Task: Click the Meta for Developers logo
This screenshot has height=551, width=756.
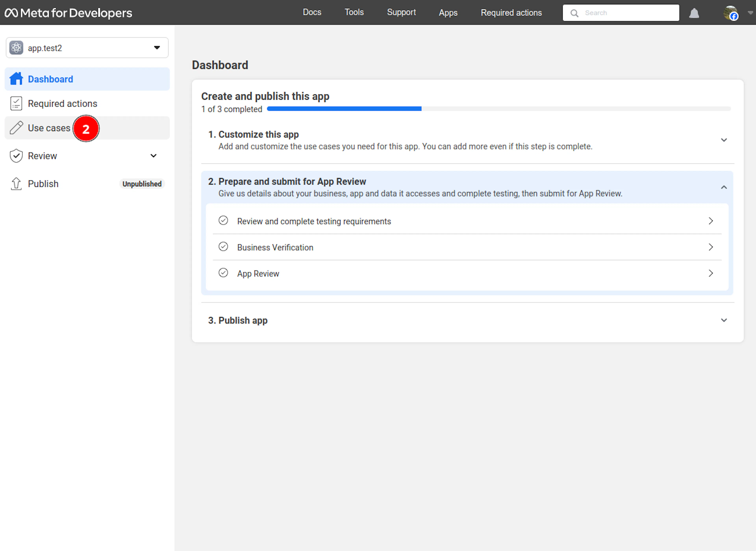Action: click(68, 13)
